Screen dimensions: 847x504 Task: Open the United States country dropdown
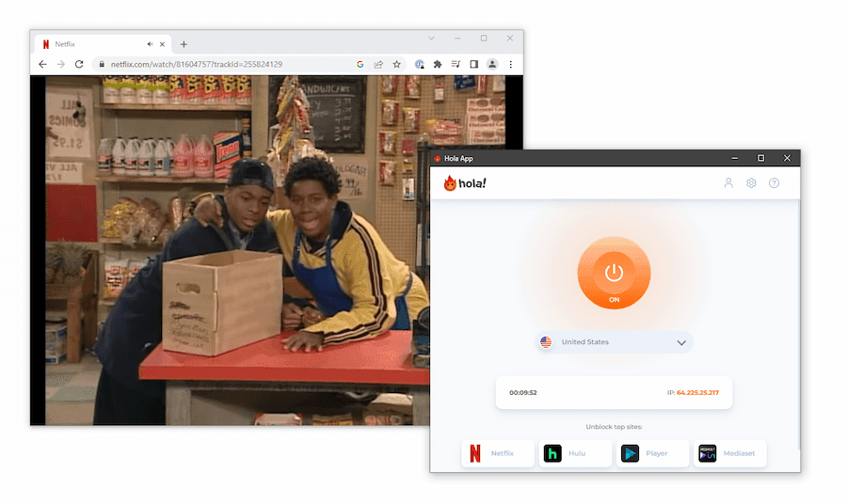click(614, 342)
